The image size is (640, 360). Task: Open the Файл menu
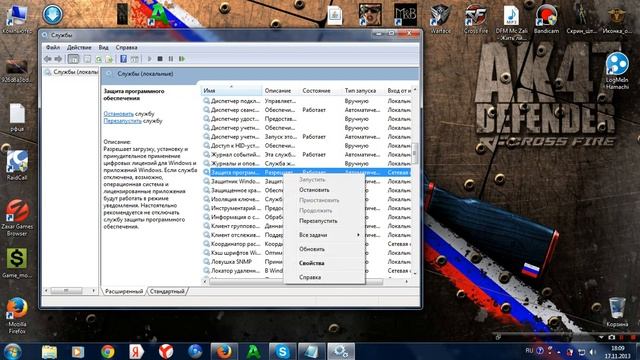pos(53,47)
